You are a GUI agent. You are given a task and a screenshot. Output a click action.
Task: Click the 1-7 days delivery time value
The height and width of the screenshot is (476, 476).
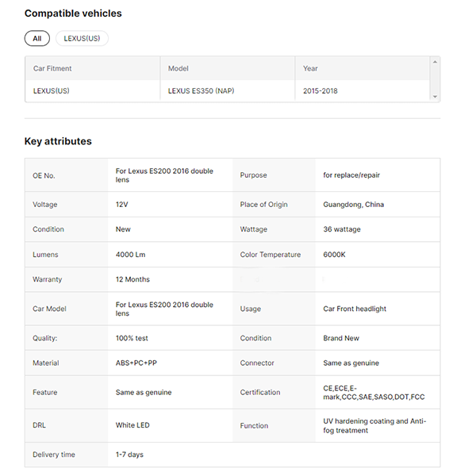(129, 455)
